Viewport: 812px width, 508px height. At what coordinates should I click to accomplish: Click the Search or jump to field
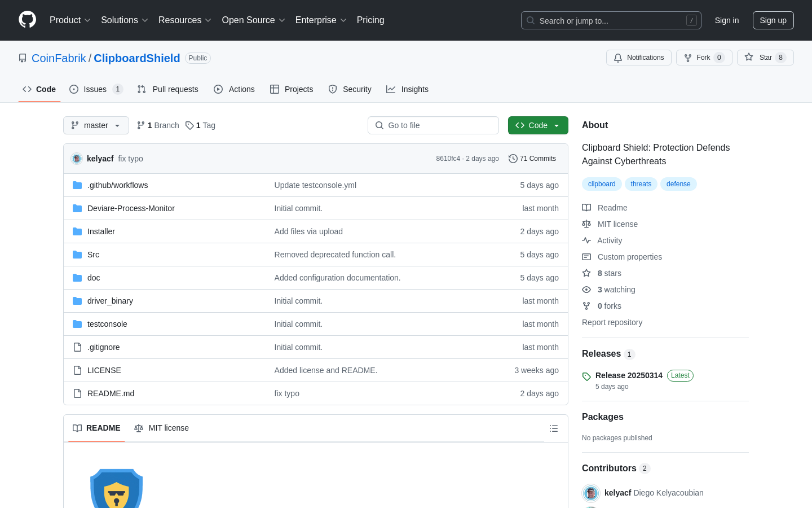[611, 20]
